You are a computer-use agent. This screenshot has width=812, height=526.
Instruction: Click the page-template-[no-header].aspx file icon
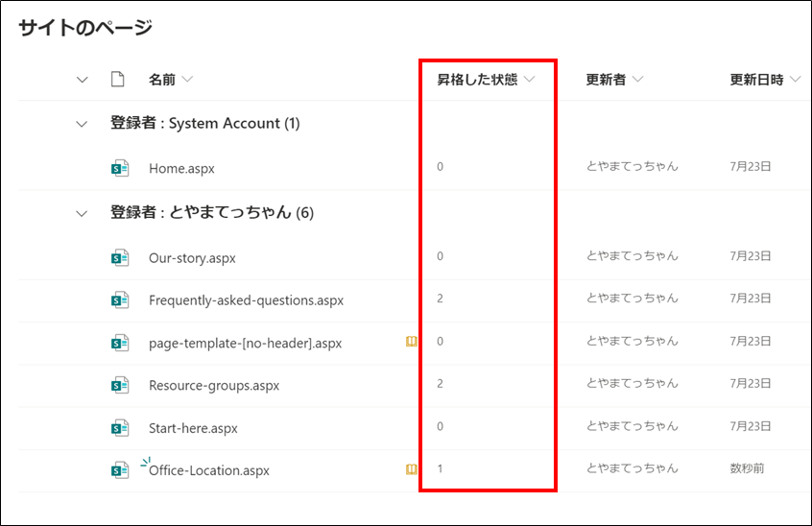coord(120,343)
